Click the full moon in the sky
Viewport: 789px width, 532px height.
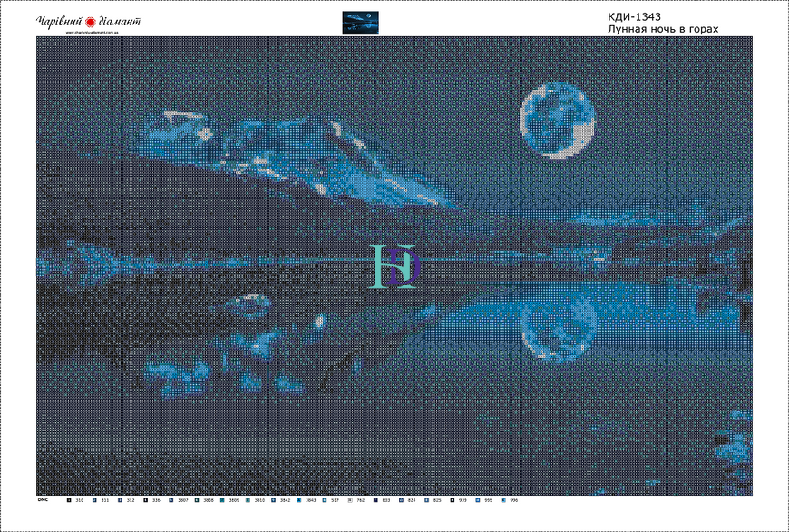click(558, 121)
